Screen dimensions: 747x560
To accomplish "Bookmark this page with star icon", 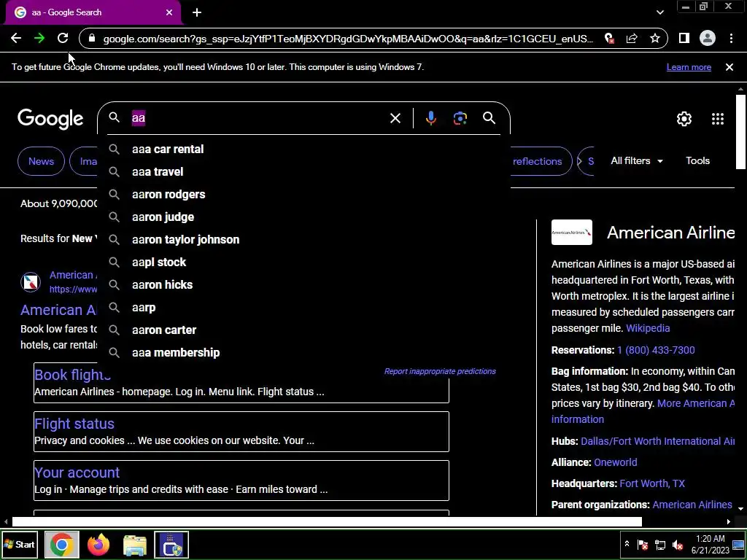I will point(655,39).
